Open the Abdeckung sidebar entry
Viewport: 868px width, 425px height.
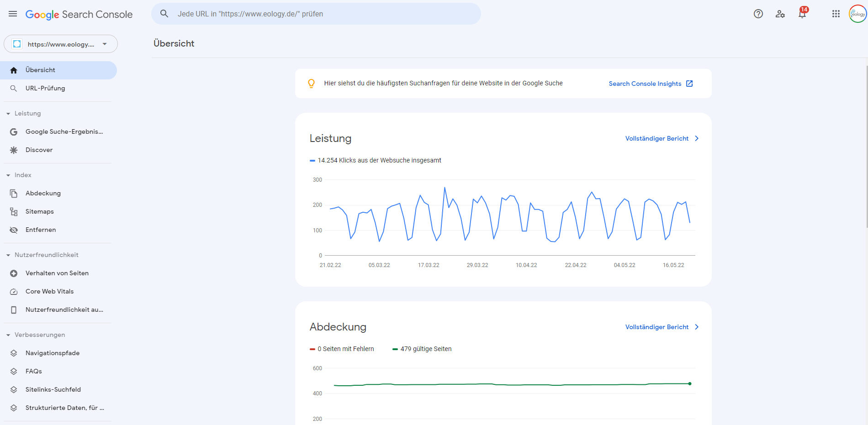tap(58, 194)
